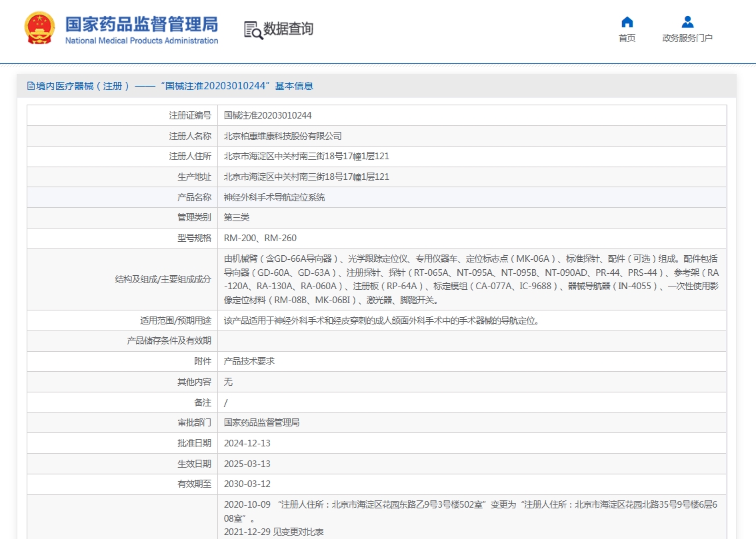Click the 2020-10-09 address change record
Screen dimensions: 756x539
471,512
